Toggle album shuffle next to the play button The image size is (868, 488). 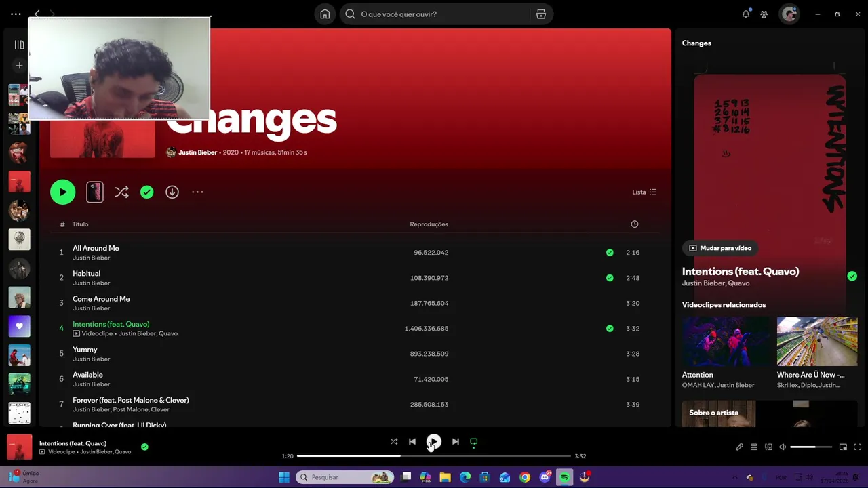click(x=121, y=192)
